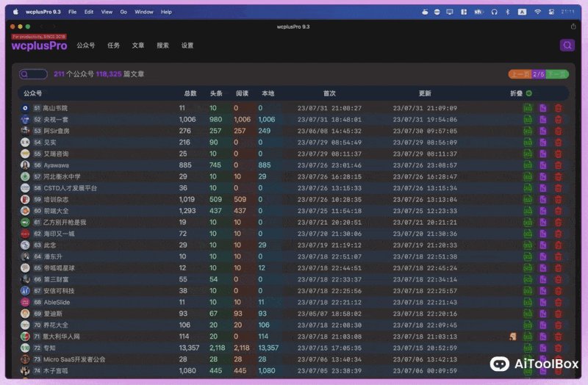Select account name Ayawawa
588x385 pixels.
tap(57, 165)
